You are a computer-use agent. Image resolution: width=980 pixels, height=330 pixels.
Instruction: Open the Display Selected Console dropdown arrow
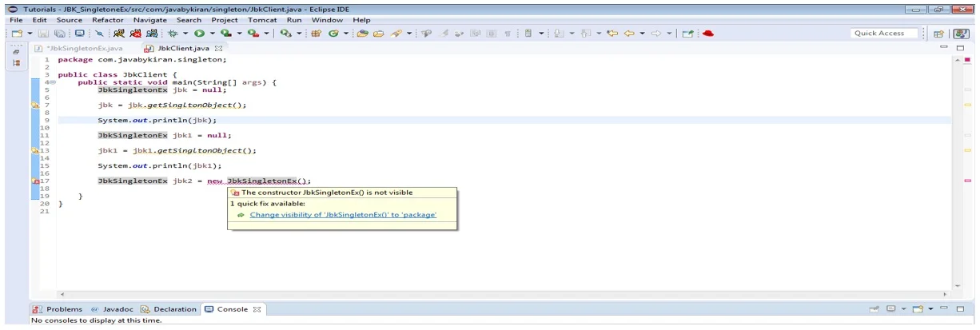pyautogui.click(x=904, y=309)
